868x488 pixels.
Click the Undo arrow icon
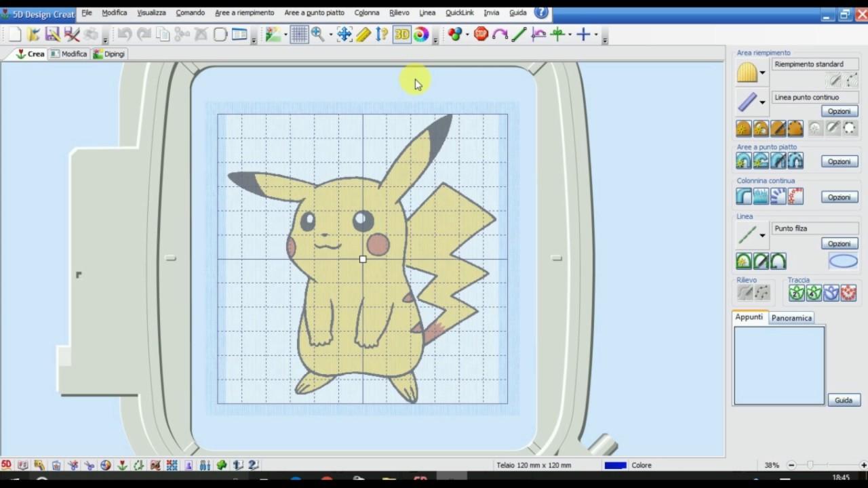point(124,35)
